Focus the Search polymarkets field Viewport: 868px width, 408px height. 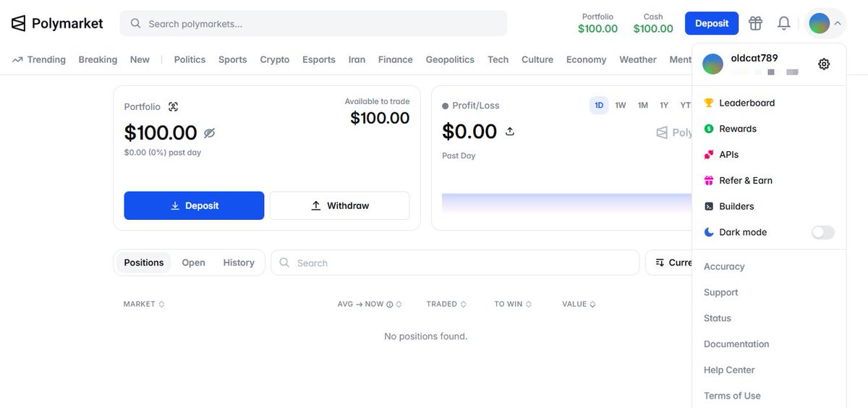click(x=313, y=23)
